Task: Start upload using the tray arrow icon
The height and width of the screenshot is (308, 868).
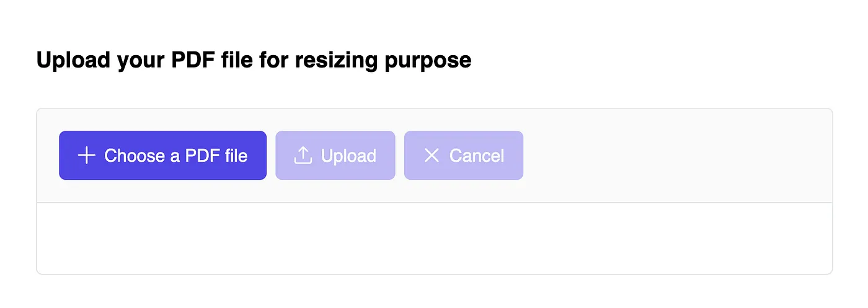Action: (x=303, y=156)
